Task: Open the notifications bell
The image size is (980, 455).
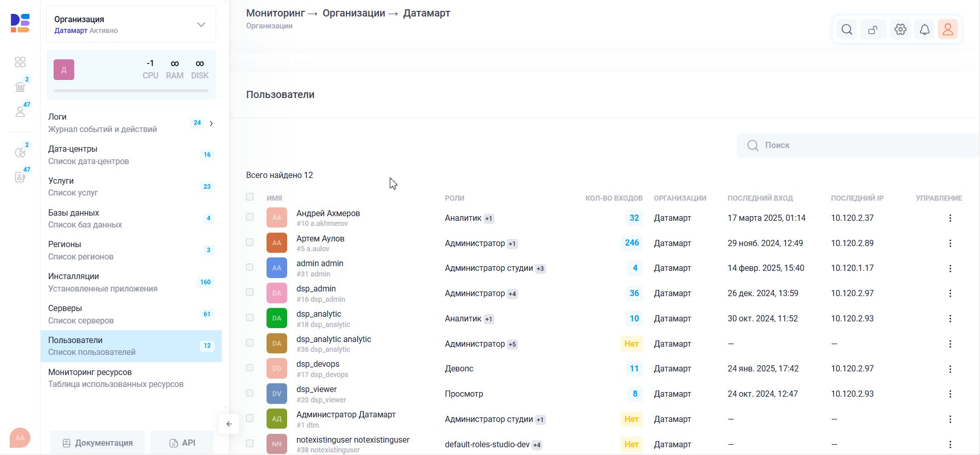Action: (x=924, y=29)
